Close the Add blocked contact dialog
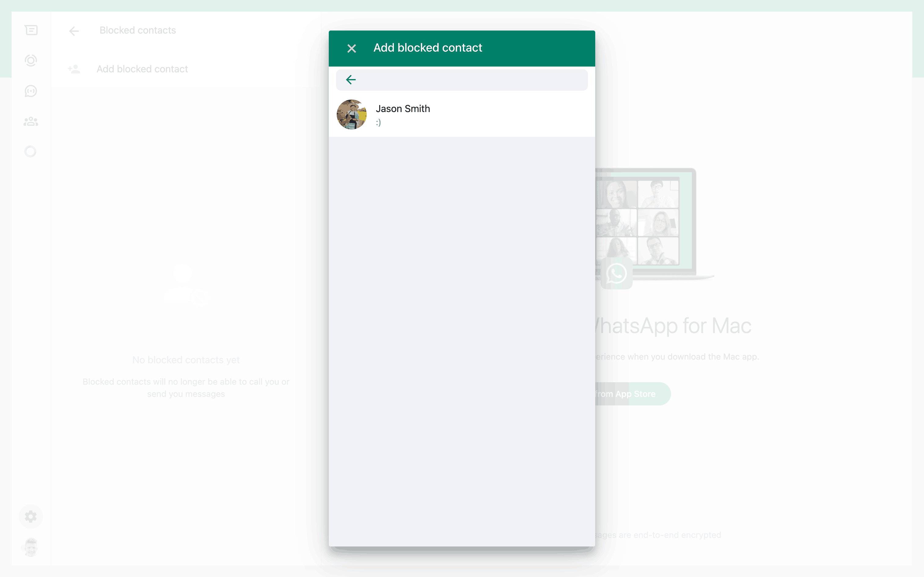 pos(351,49)
